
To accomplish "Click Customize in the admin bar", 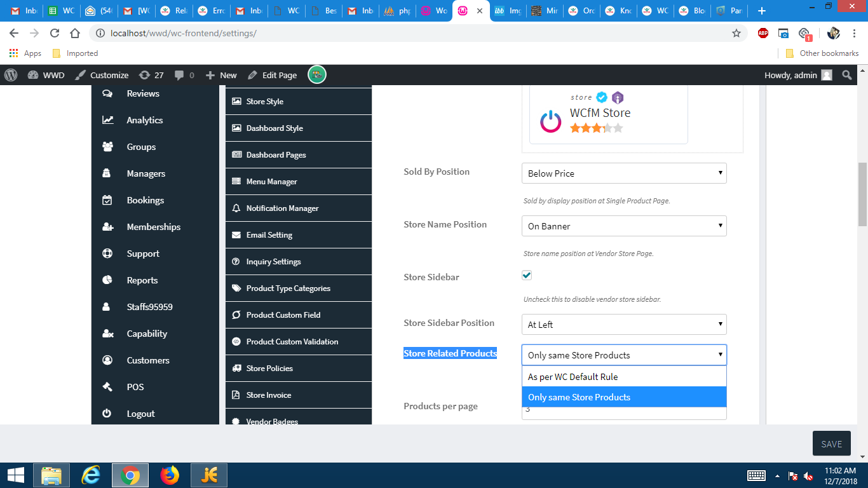I will tap(102, 75).
